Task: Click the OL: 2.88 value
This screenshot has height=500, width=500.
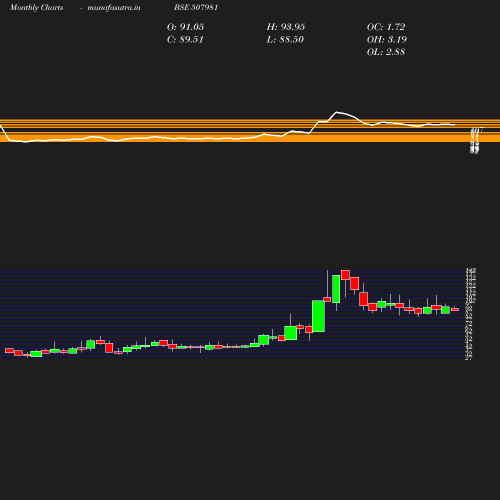Action: click(x=386, y=52)
